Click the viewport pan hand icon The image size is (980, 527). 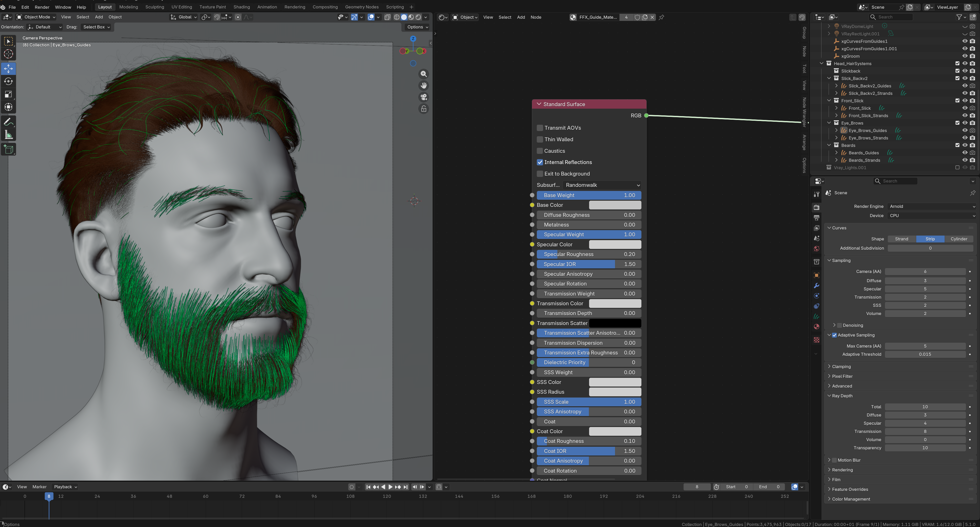[423, 86]
